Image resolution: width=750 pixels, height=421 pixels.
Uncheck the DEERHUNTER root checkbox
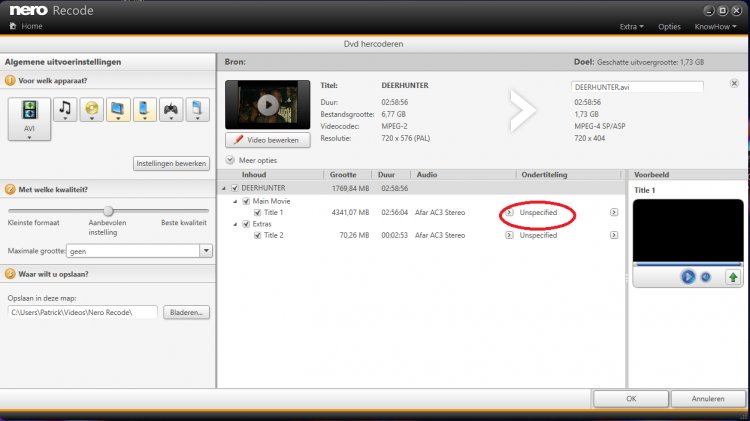point(235,188)
